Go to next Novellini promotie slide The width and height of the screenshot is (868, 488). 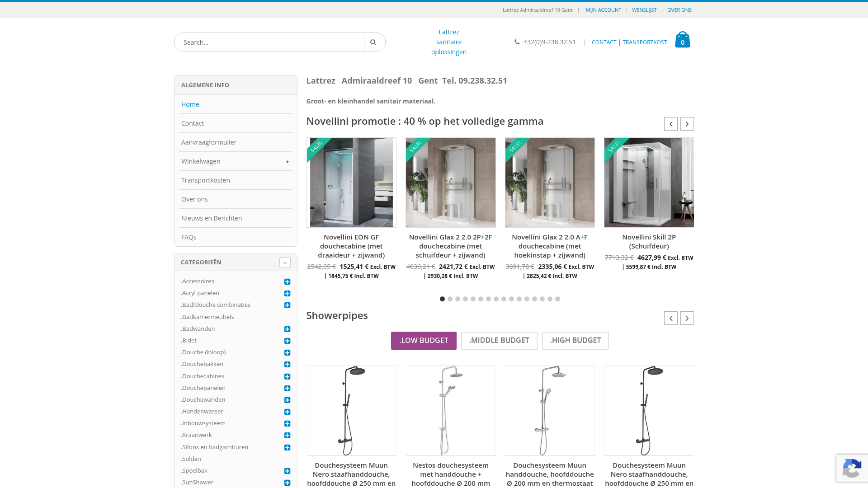pos(687,124)
